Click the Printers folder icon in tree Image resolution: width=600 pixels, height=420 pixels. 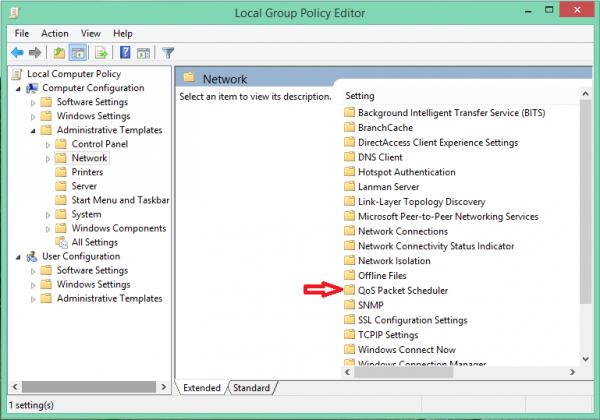click(60, 172)
